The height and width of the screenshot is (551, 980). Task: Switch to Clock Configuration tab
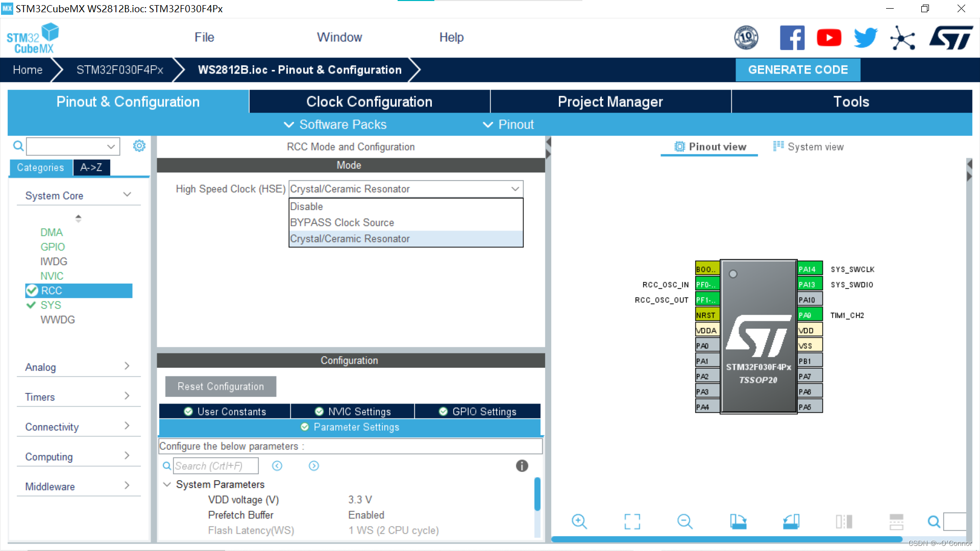click(369, 102)
